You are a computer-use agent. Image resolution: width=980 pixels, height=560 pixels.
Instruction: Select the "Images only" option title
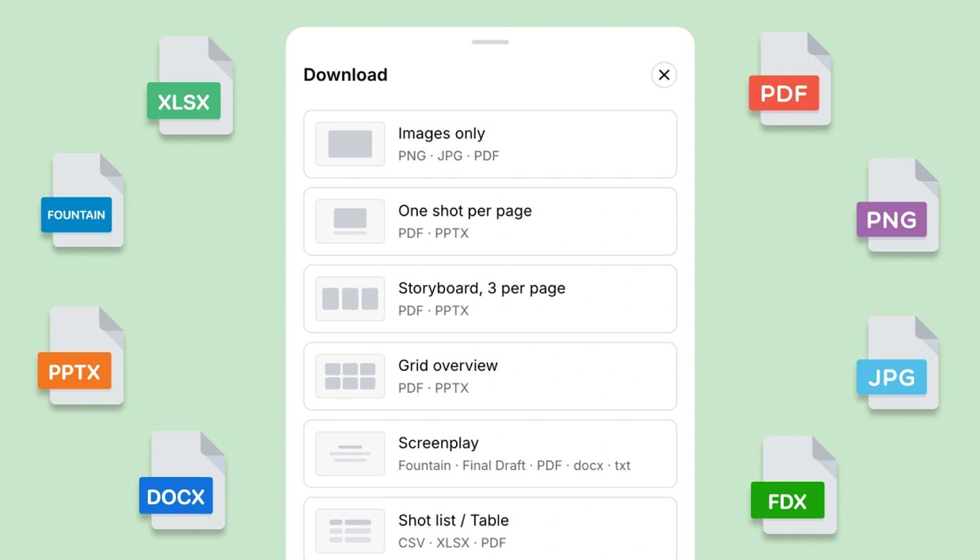coord(442,133)
